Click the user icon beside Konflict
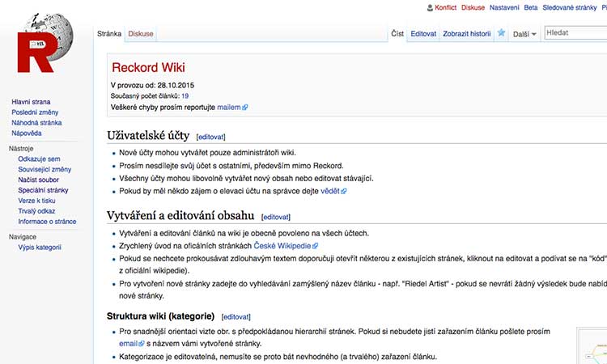Screen dimensions: 607x364 point(429,7)
